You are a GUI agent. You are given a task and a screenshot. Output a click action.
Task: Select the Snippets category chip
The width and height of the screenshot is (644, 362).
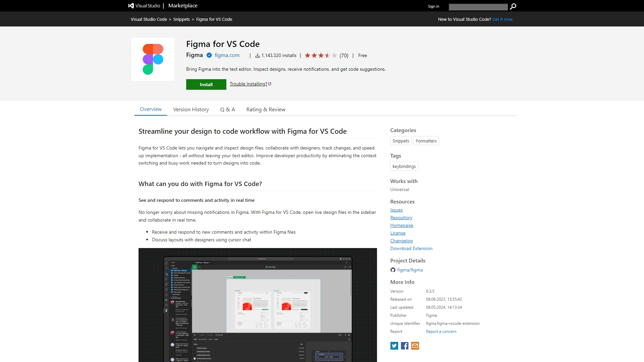401,141
